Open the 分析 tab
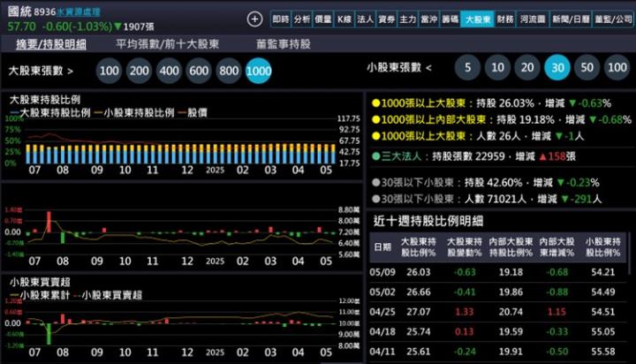 click(x=302, y=19)
